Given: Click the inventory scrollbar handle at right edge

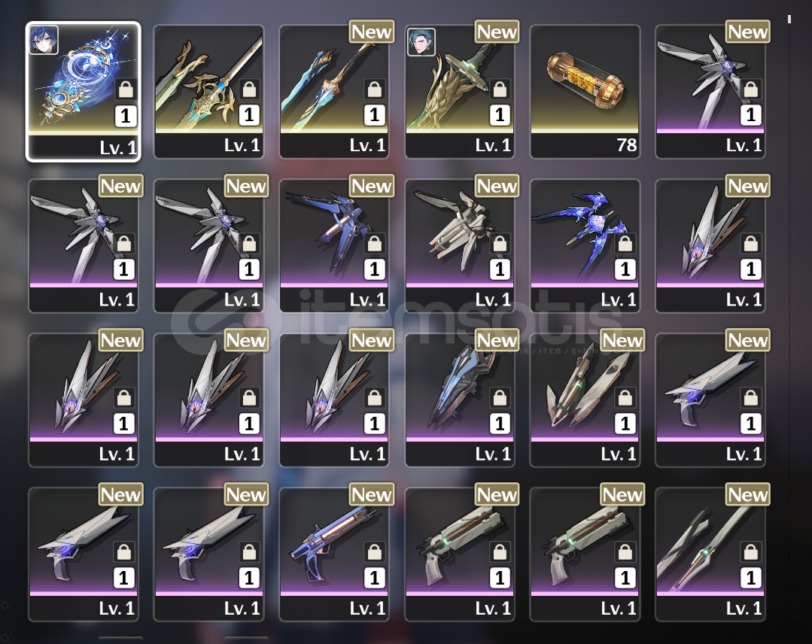Looking at the screenshot, I should 789,19.
